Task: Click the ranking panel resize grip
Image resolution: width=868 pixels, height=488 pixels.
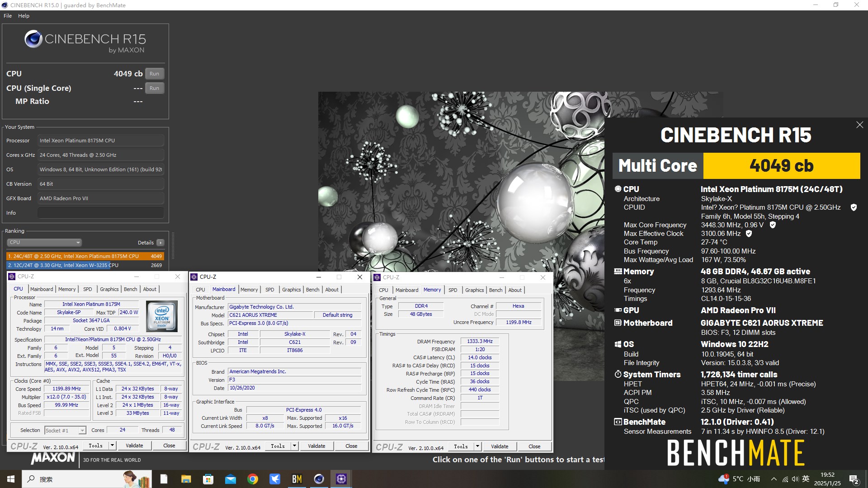Action: [173, 245]
